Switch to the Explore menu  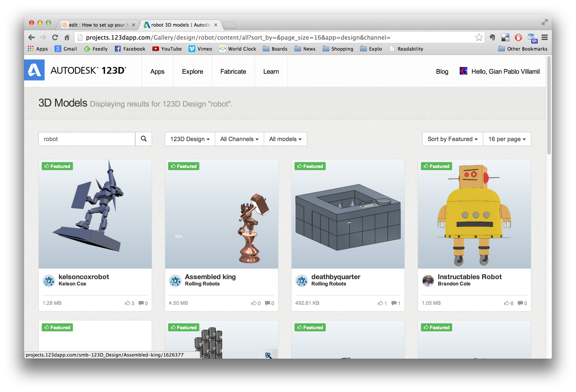click(192, 71)
